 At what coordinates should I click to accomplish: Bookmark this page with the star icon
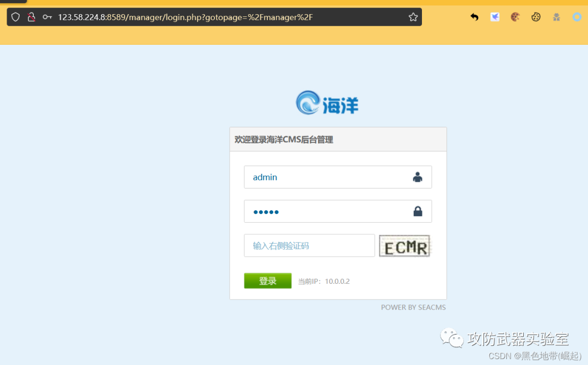click(x=413, y=17)
